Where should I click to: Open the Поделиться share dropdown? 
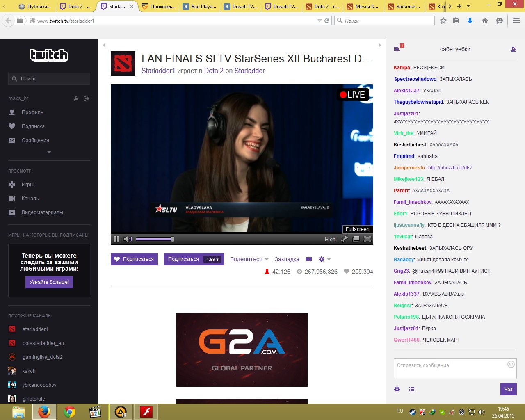pyautogui.click(x=249, y=259)
